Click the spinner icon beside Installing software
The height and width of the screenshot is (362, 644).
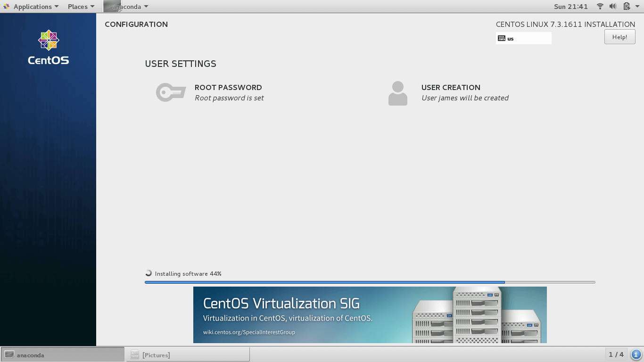(x=149, y=273)
